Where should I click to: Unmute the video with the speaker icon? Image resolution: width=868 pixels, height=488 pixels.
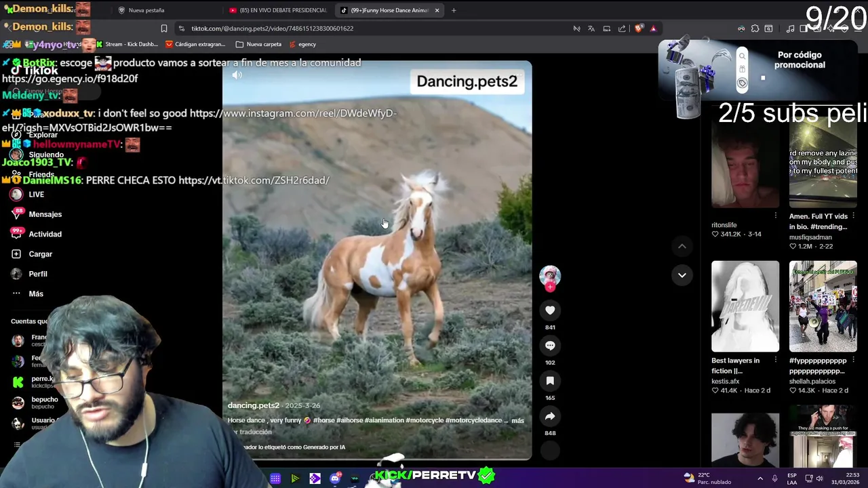(237, 75)
